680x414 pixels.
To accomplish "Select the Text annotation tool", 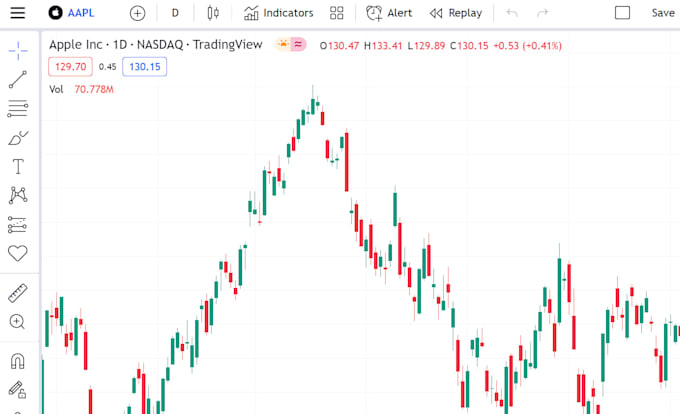I will pyautogui.click(x=18, y=166).
